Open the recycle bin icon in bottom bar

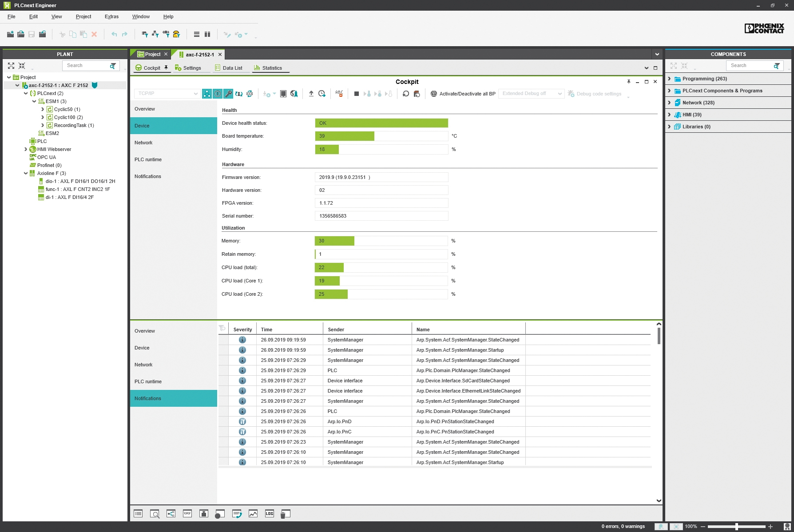point(286,514)
